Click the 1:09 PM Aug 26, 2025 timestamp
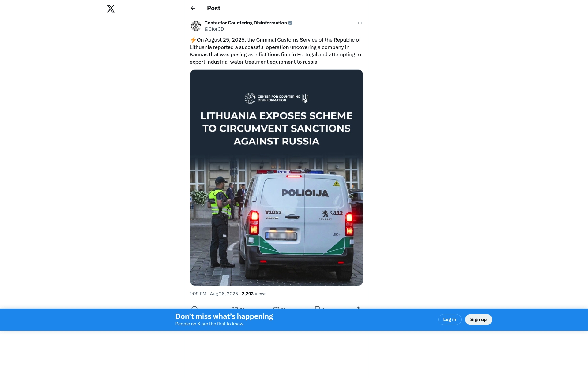Viewport: 588px width, 378px height. tap(214, 294)
